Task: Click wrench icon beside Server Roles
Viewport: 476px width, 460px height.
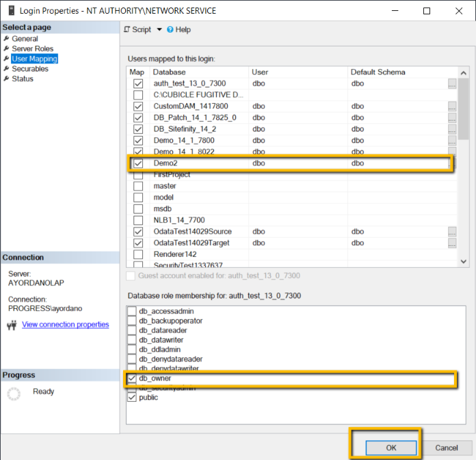Action: [x=6, y=49]
